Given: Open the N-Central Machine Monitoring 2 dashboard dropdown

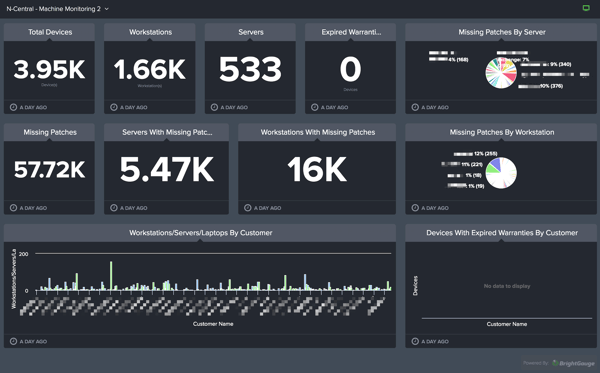Looking at the screenshot, I should (x=57, y=9).
